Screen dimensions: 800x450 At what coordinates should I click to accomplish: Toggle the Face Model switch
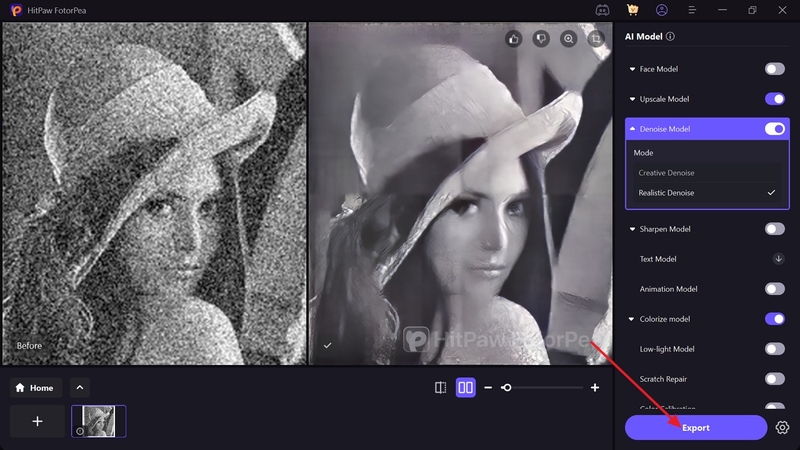click(774, 69)
